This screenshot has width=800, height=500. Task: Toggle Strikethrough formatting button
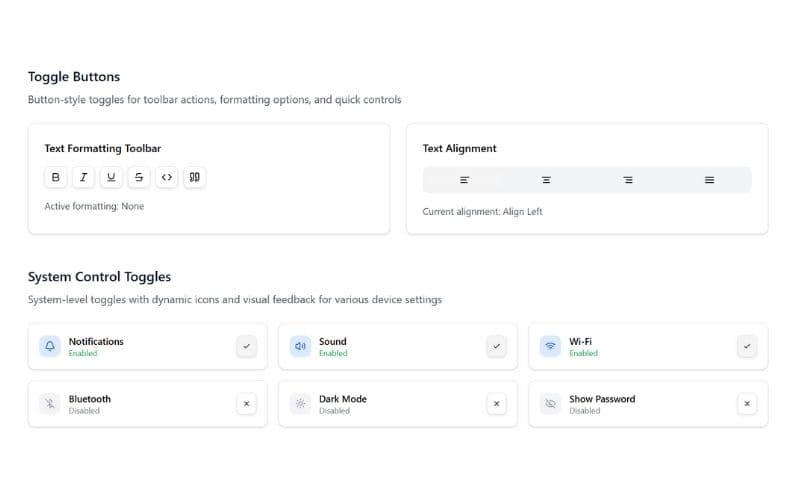coord(139,177)
